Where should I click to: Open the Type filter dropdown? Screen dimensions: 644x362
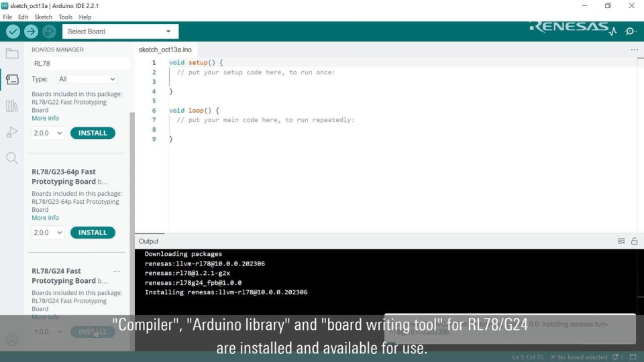click(x=87, y=79)
